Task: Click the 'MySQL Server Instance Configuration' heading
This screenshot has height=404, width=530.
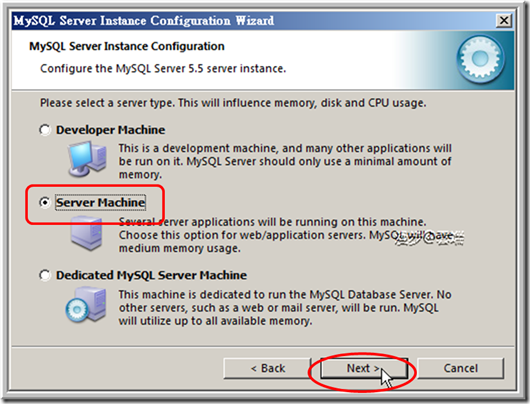Action: (127, 46)
